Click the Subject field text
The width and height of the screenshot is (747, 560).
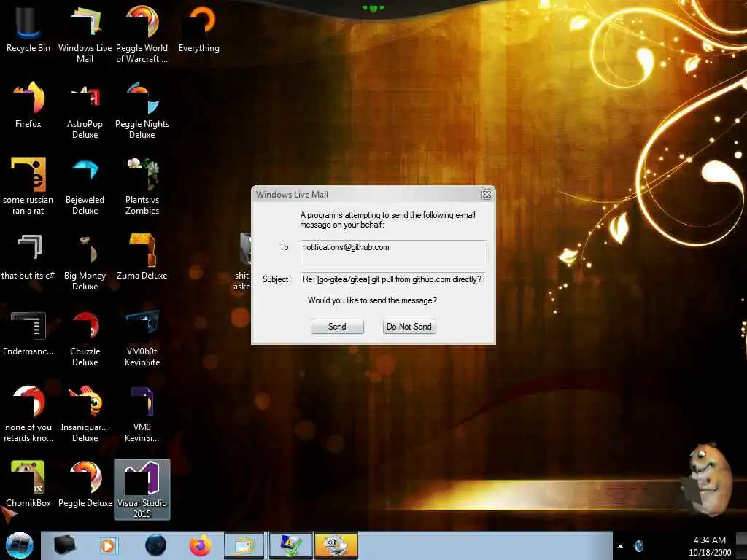(x=393, y=279)
